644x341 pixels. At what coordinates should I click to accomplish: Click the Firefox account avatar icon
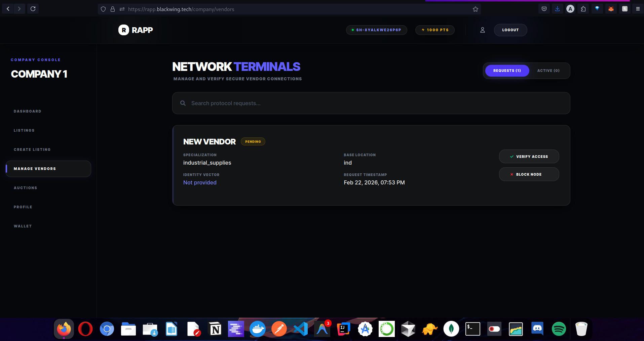[570, 9]
